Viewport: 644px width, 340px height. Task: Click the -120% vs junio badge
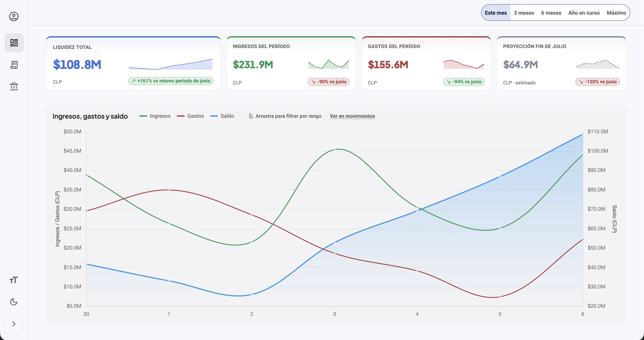pos(598,82)
